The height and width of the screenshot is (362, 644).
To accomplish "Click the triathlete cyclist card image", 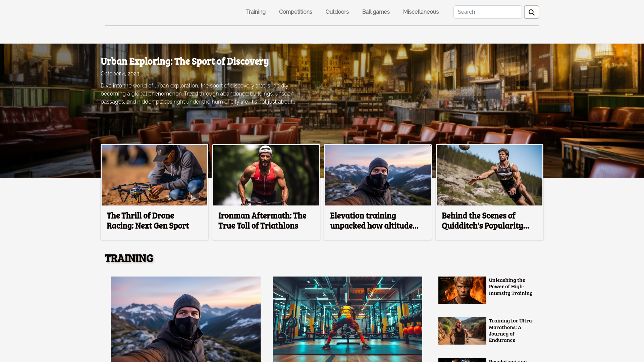I will tap(266, 175).
